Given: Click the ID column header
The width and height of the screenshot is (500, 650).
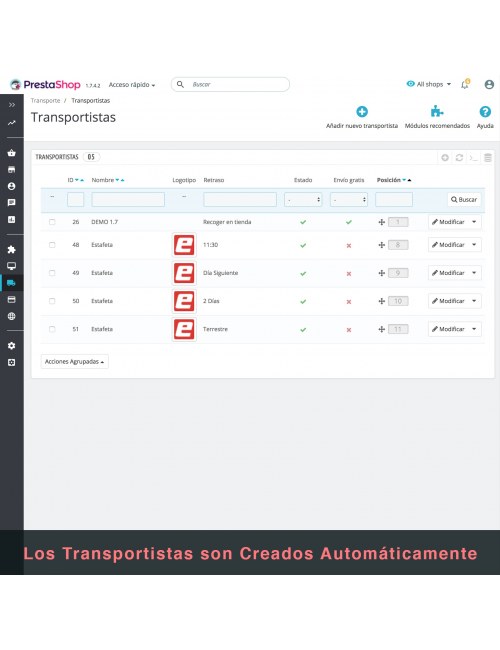Looking at the screenshot, I should coord(70,180).
